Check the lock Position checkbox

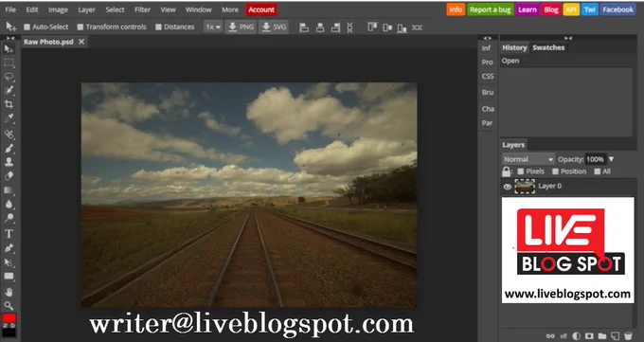[x=556, y=171]
